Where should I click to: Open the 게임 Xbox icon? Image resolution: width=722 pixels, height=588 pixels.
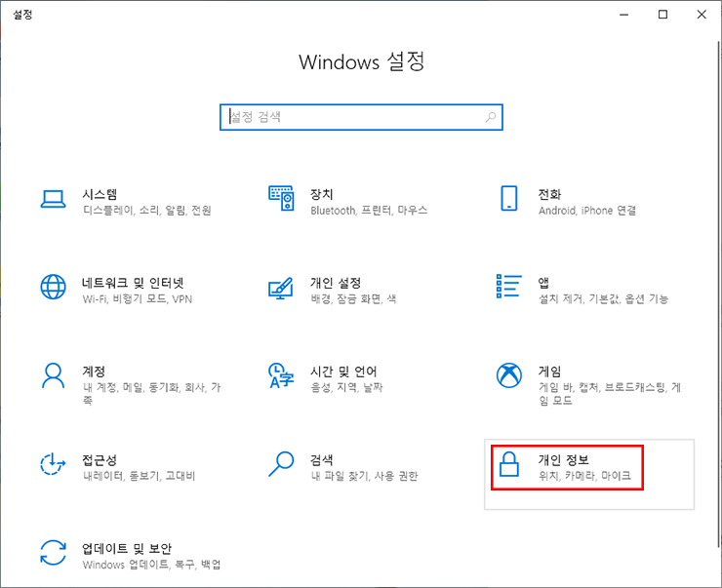pyautogui.click(x=508, y=375)
